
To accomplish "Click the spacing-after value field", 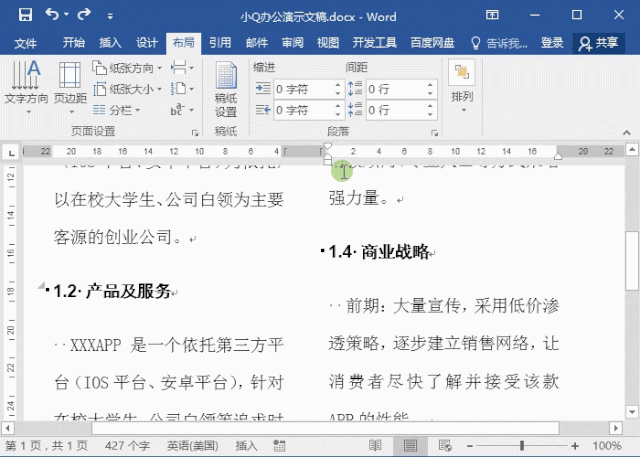I will [396, 110].
